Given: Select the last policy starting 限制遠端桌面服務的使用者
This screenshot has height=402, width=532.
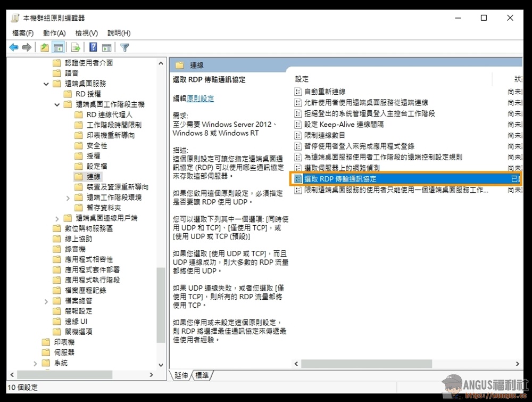Looking at the screenshot, I should pos(396,190).
